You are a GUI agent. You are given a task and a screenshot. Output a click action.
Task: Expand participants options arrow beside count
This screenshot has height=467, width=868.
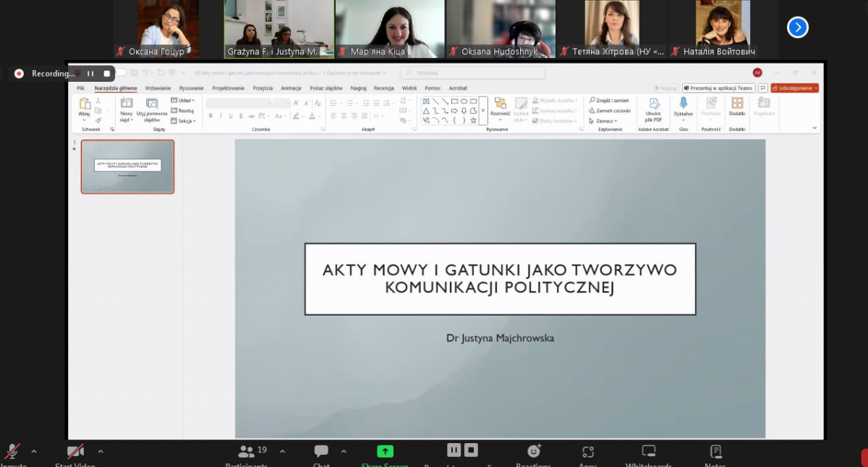point(282,452)
